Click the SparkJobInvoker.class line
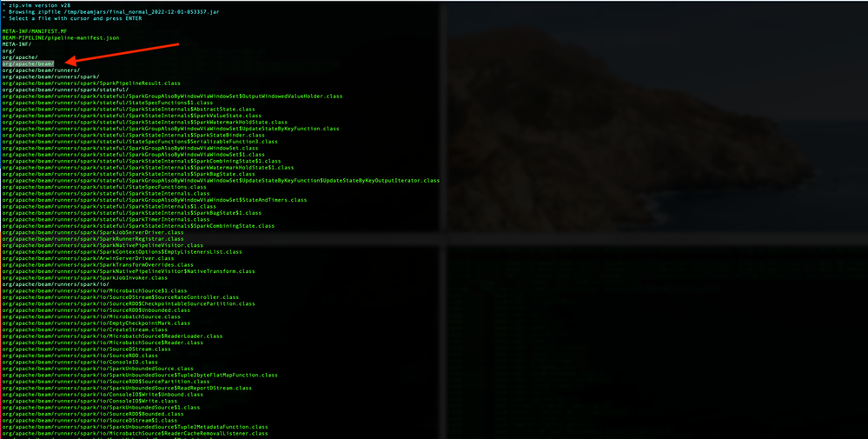The width and height of the screenshot is (868, 439). coord(83,277)
